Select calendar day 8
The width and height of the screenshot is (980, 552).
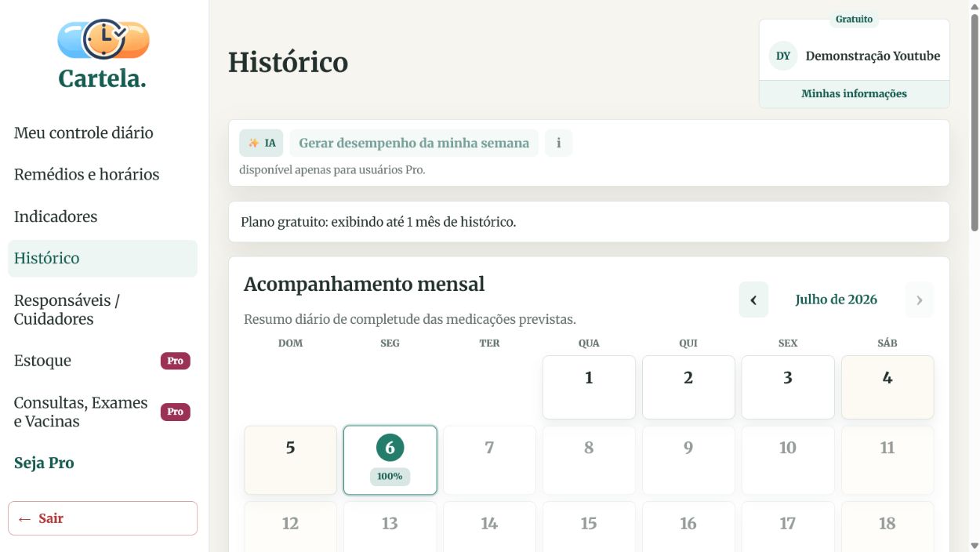coord(589,460)
